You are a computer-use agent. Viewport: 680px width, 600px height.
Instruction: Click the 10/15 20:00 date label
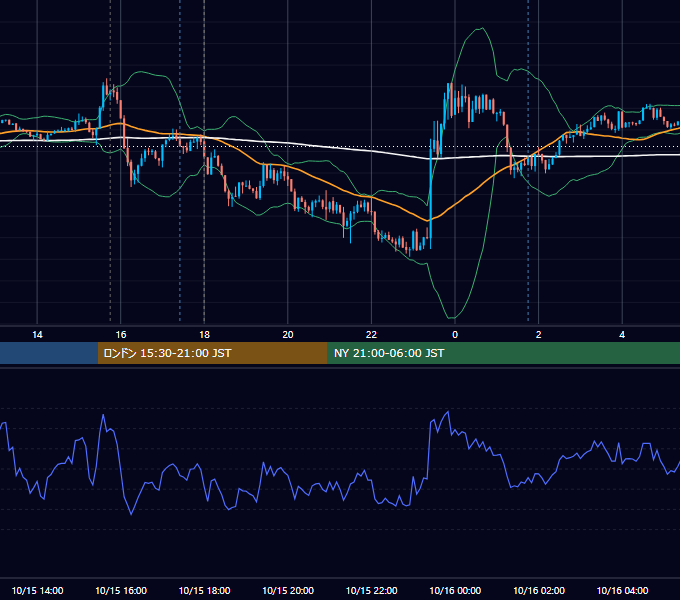point(288,590)
